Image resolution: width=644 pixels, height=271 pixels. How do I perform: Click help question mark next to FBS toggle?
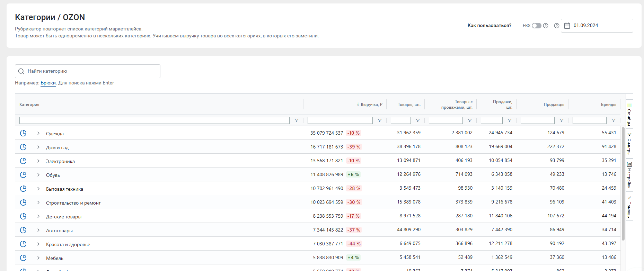tap(546, 26)
